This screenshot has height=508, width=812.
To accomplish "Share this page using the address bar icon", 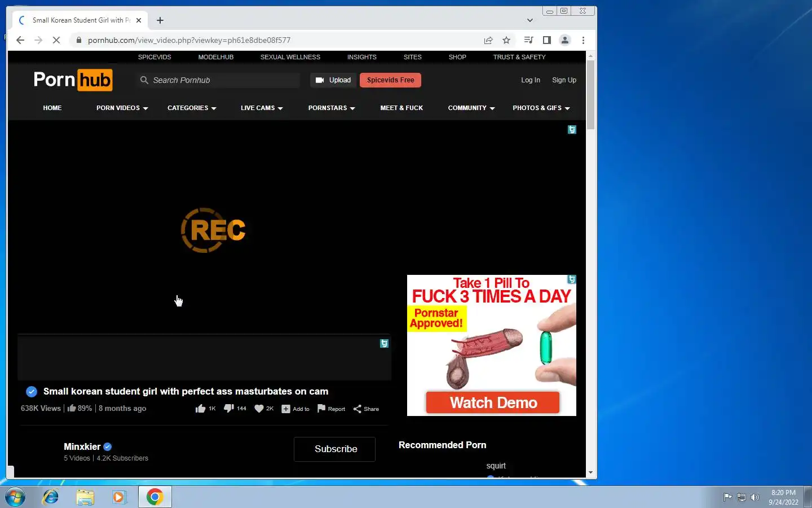I will pyautogui.click(x=488, y=40).
